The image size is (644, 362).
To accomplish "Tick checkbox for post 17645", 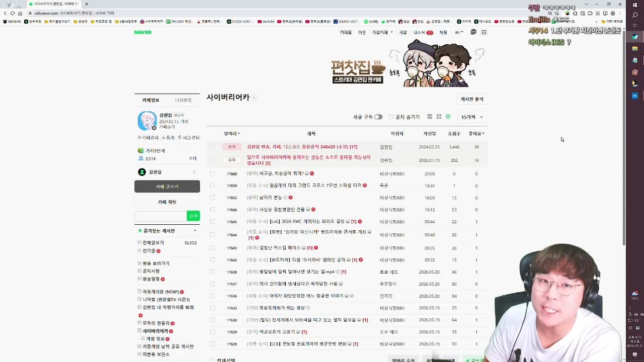I will coord(212,222).
